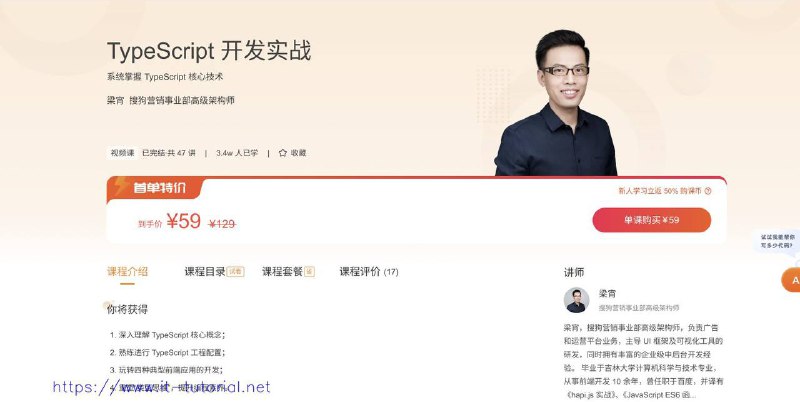Click the star 收藏 favorite icon
This screenshot has height=402, width=800.
coord(283,153)
